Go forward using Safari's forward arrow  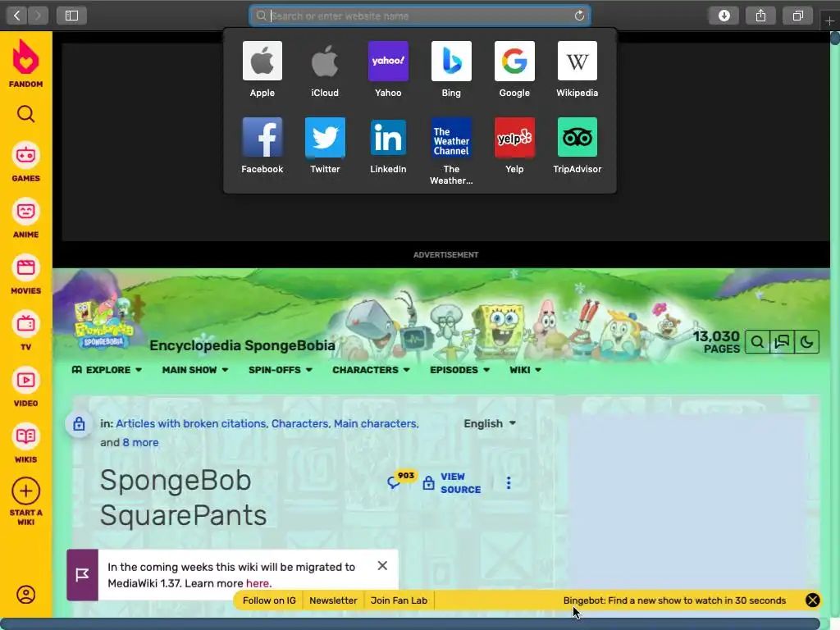(x=38, y=16)
